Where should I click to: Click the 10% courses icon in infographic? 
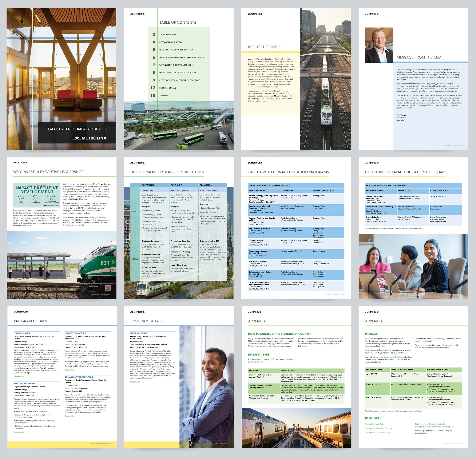tap(21, 198)
